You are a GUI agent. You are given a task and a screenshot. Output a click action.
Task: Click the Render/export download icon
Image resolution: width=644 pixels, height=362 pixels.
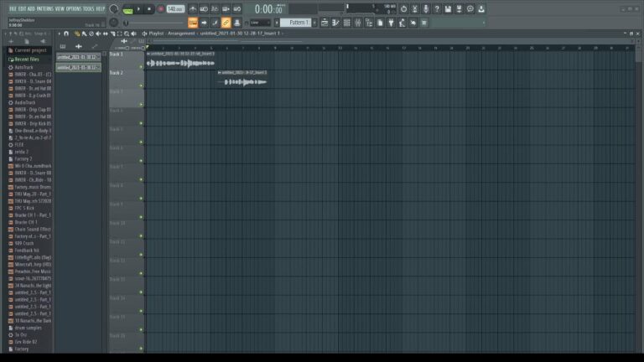coord(481,9)
